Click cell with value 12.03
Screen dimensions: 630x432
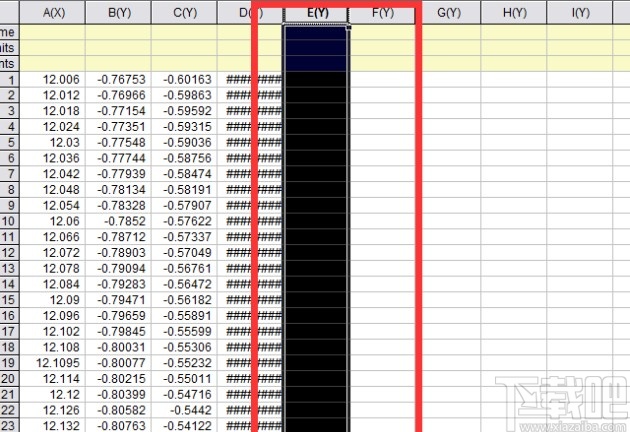pyautogui.click(x=53, y=143)
